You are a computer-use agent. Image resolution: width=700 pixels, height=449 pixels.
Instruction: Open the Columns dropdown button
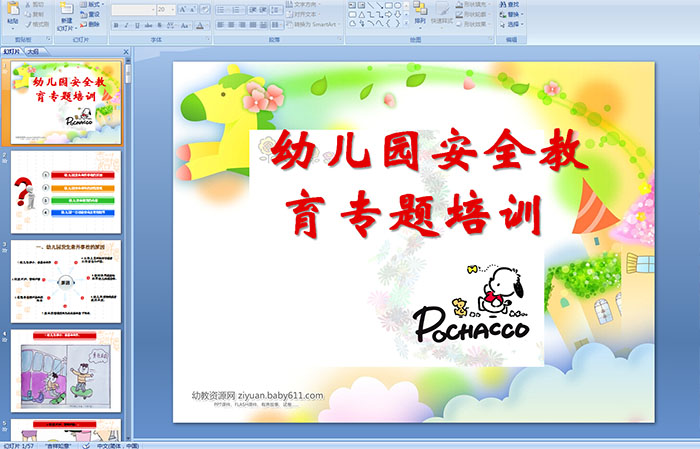277,25
